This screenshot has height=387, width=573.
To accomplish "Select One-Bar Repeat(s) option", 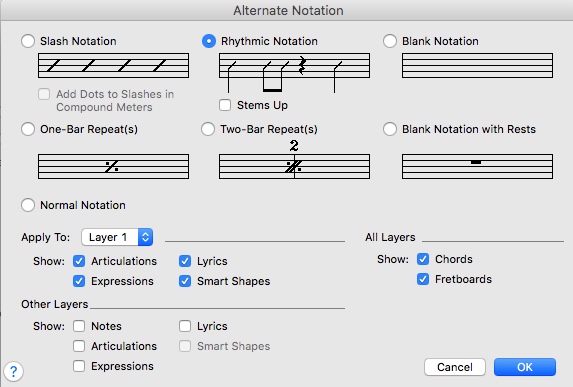I will coord(28,129).
